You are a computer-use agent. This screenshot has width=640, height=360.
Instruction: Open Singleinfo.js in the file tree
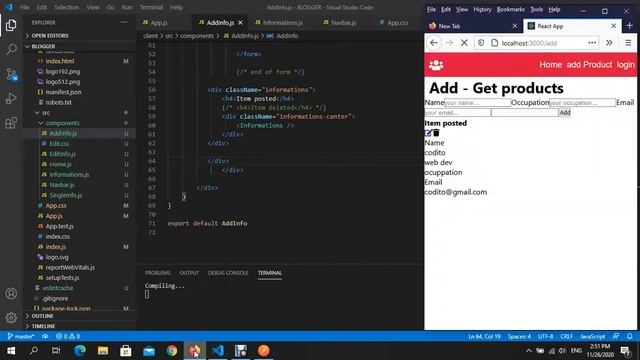click(65, 195)
